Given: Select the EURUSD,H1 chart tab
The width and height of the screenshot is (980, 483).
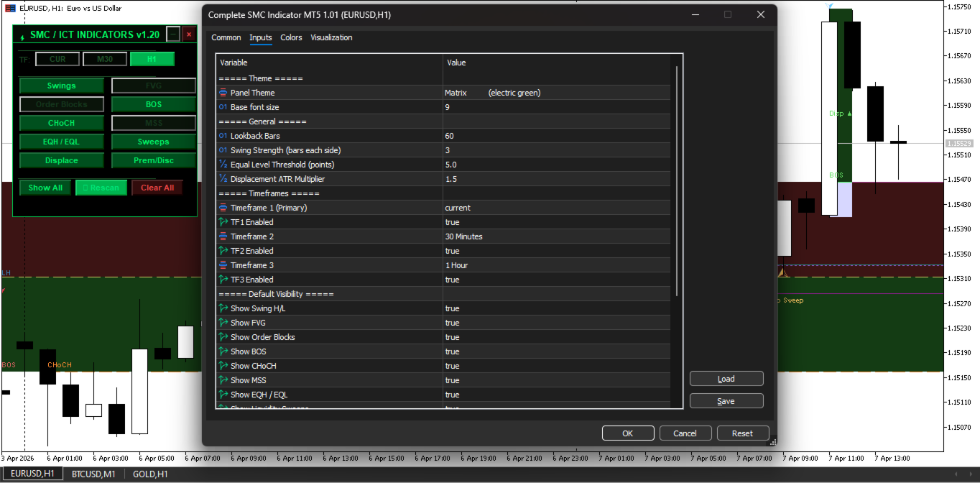Looking at the screenshot, I should 32,474.
